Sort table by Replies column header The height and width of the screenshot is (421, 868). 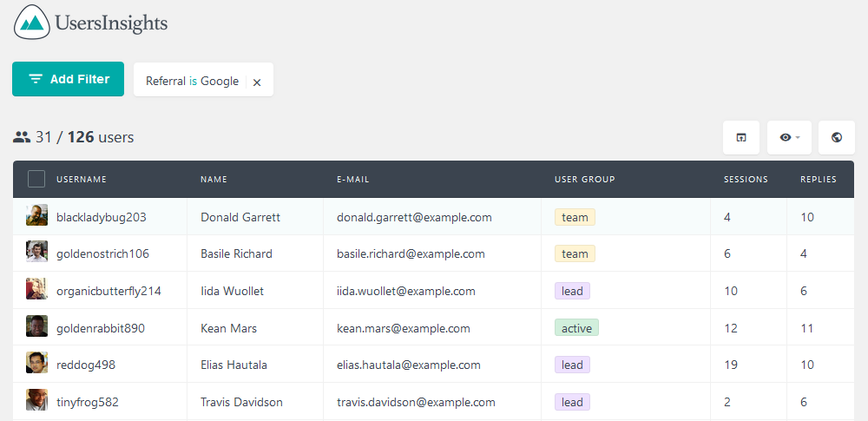click(x=819, y=180)
